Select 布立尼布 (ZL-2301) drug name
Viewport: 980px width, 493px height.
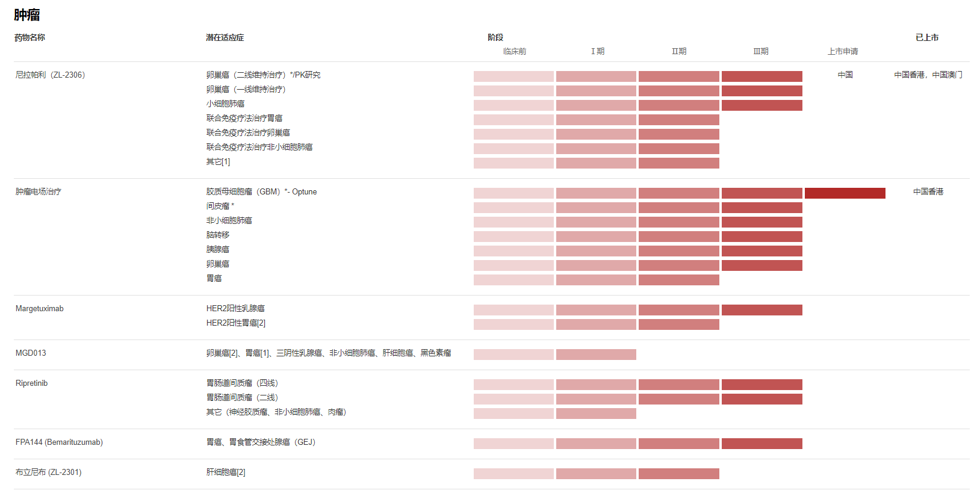(x=48, y=473)
